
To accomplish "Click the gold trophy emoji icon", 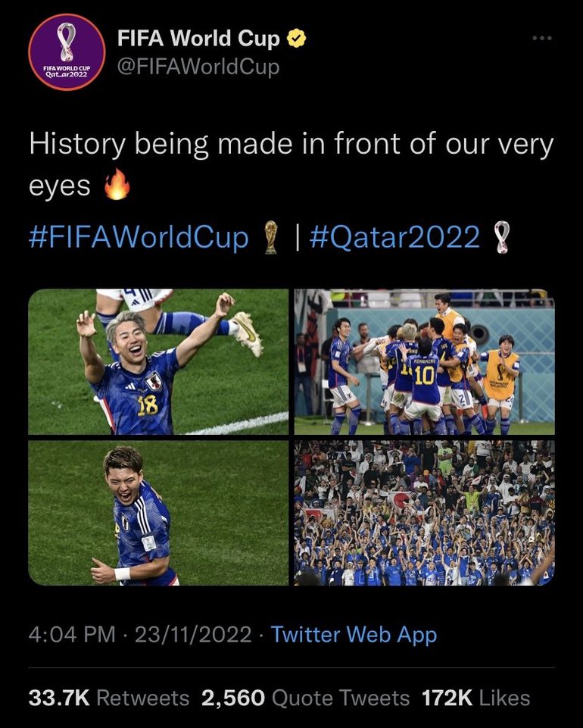I will [270, 238].
